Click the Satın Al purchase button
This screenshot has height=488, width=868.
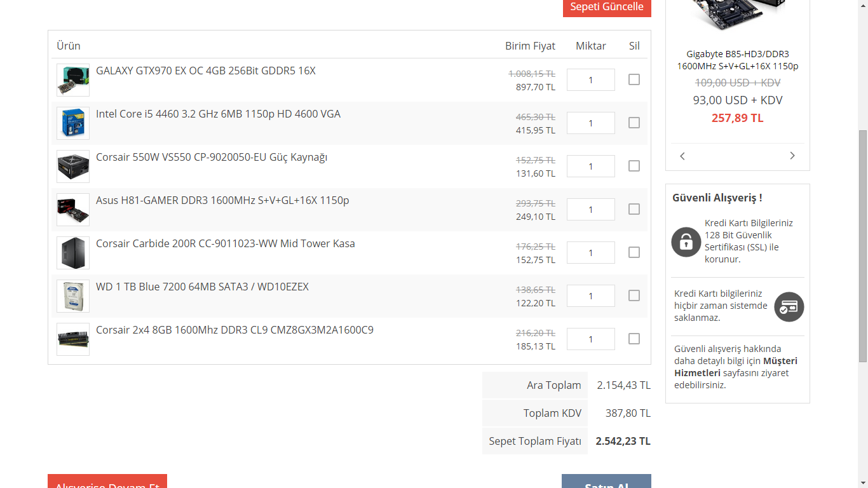point(606,482)
